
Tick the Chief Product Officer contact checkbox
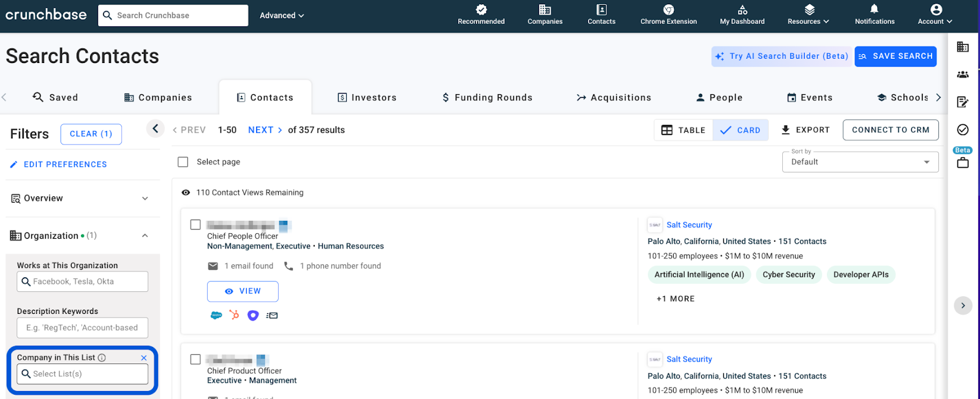(195, 359)
